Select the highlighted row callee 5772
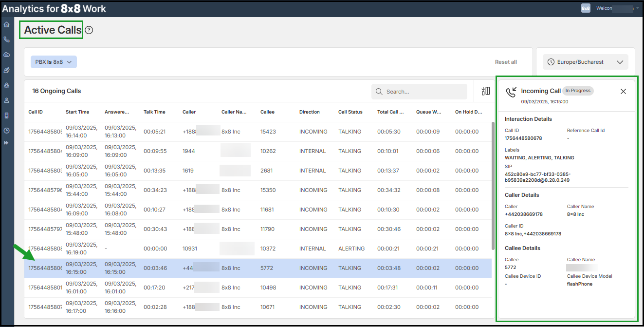This screenshot has width=644, height=327. tap(258, 268)
